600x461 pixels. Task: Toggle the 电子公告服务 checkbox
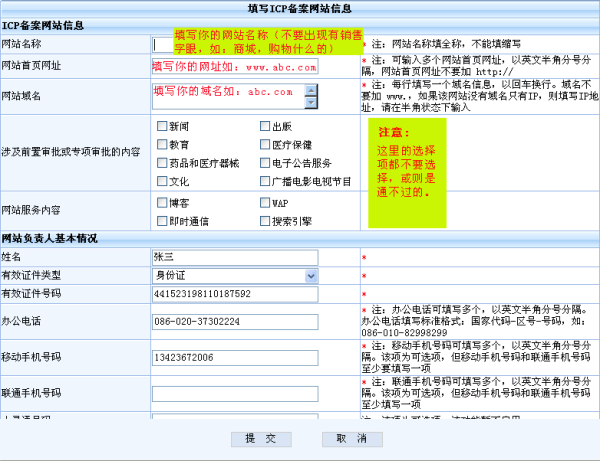coord(265,163)
